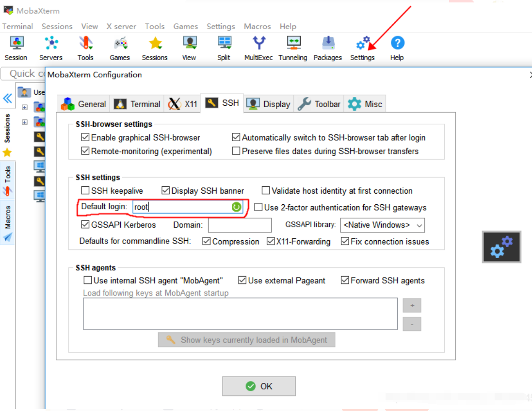Remove key with minus button
The height and width of the screenshot is (411, 532).
pyautogui.click(x=412, y=324)
